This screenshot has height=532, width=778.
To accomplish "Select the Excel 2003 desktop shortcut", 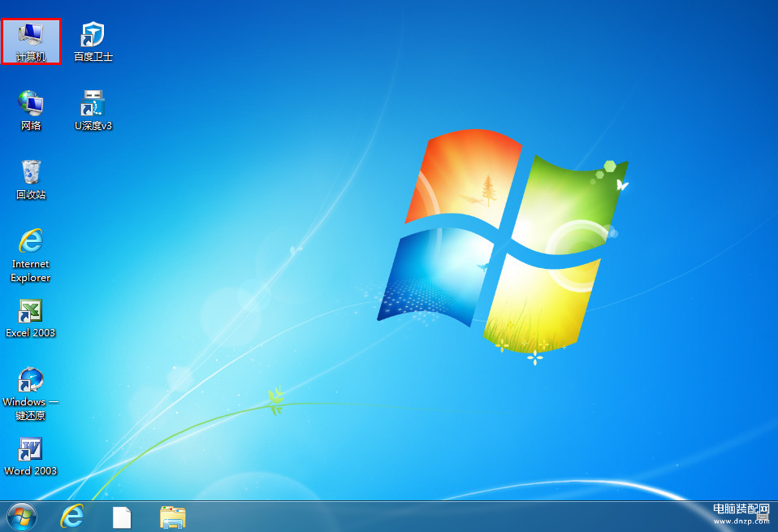I will [31, 318].
